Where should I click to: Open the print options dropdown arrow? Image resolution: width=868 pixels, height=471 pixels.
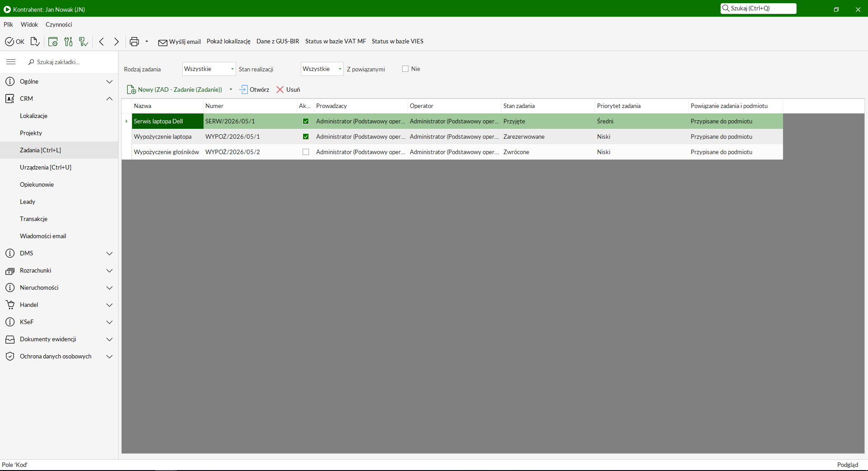[x=147, y=42]
